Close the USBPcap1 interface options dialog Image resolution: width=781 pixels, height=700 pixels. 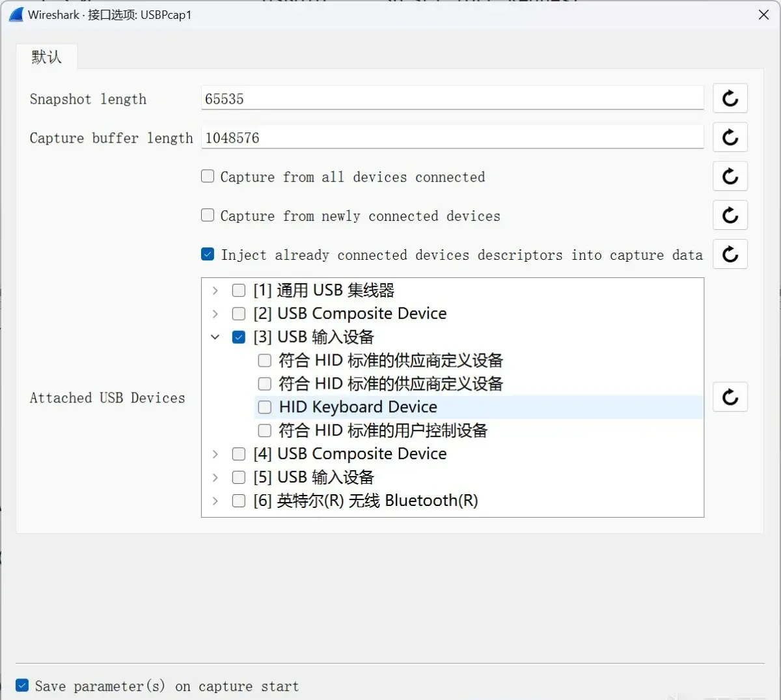[x=764, y=14]
